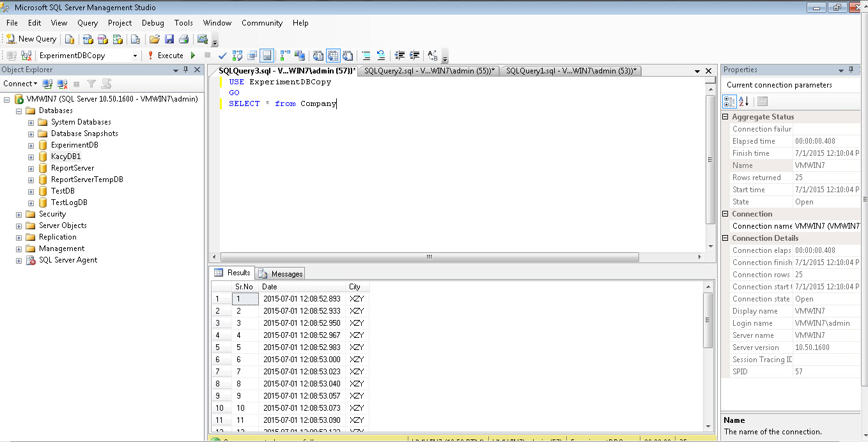Click the Analysis Services DMX Query icon
This screenshot has width=868, height=442.
pyautogui.click(x=102, y=39)
